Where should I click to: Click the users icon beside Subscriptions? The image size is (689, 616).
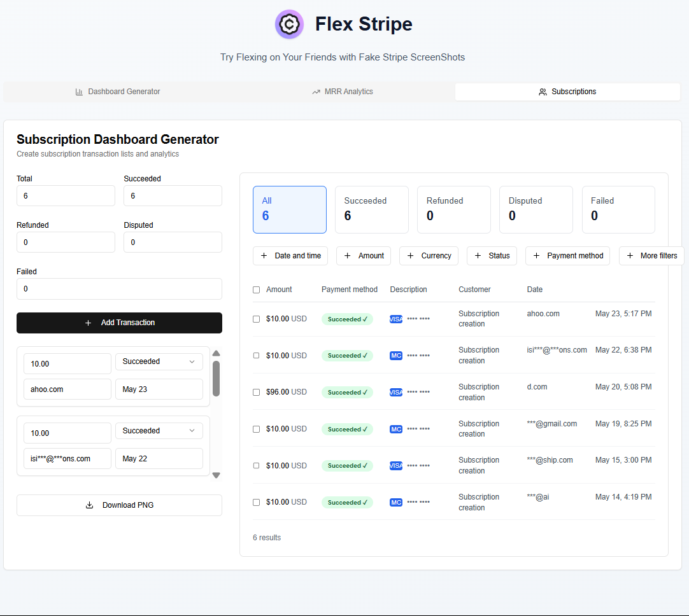543,92
